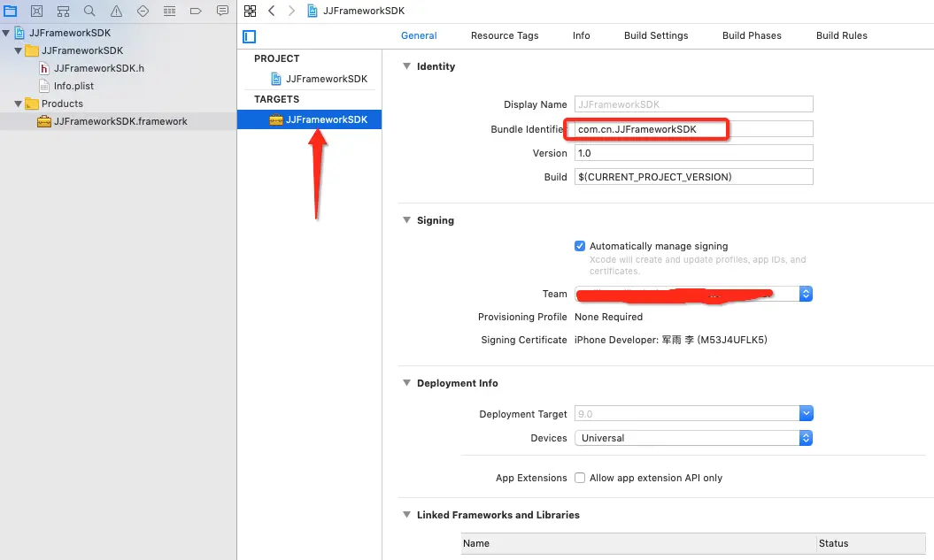This screenshot has height=560, width=934.
Task: Open the Find navigator magnifier icon
Action: (x=89, y=11)
